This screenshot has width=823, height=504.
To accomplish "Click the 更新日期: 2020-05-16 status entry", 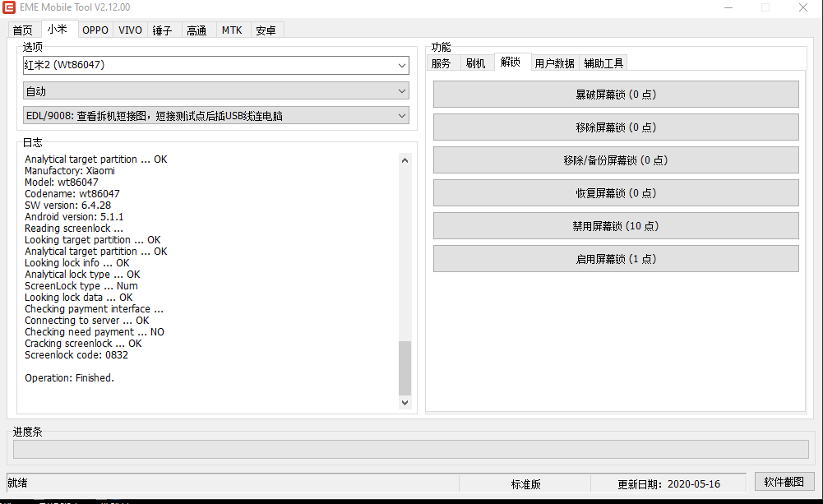I will (x=668, y=484).
